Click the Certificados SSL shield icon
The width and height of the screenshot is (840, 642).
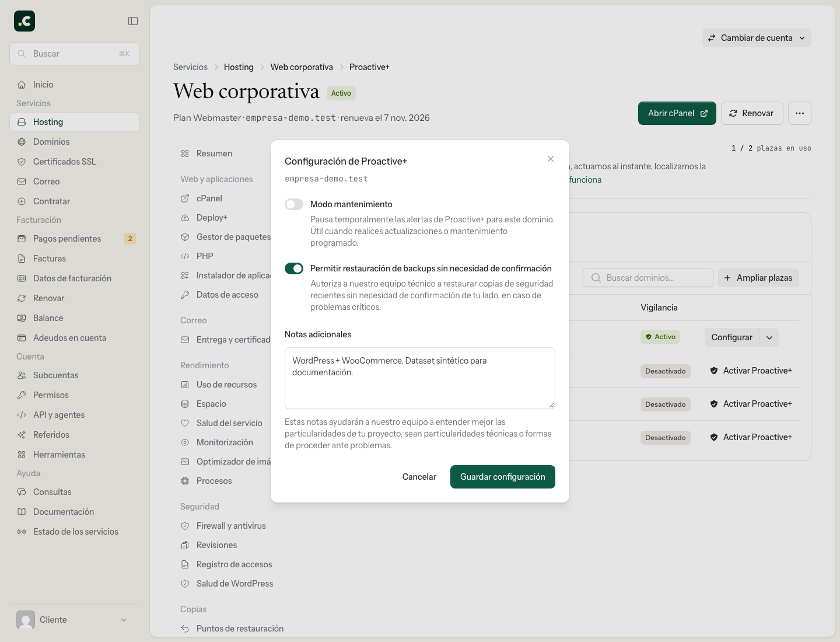[22, 162]
